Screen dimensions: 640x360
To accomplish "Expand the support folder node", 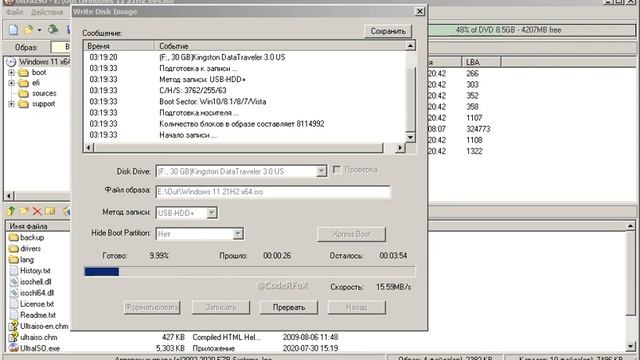I will 11,104.
